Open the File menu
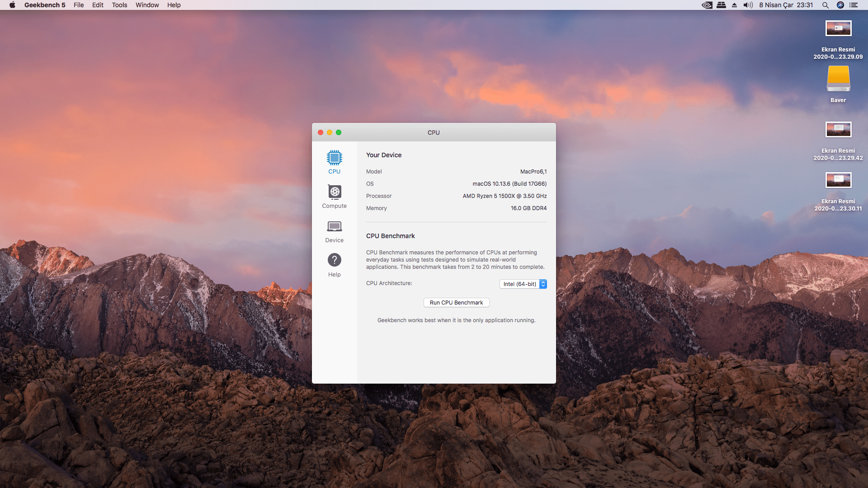 click(x=79, y=5)
